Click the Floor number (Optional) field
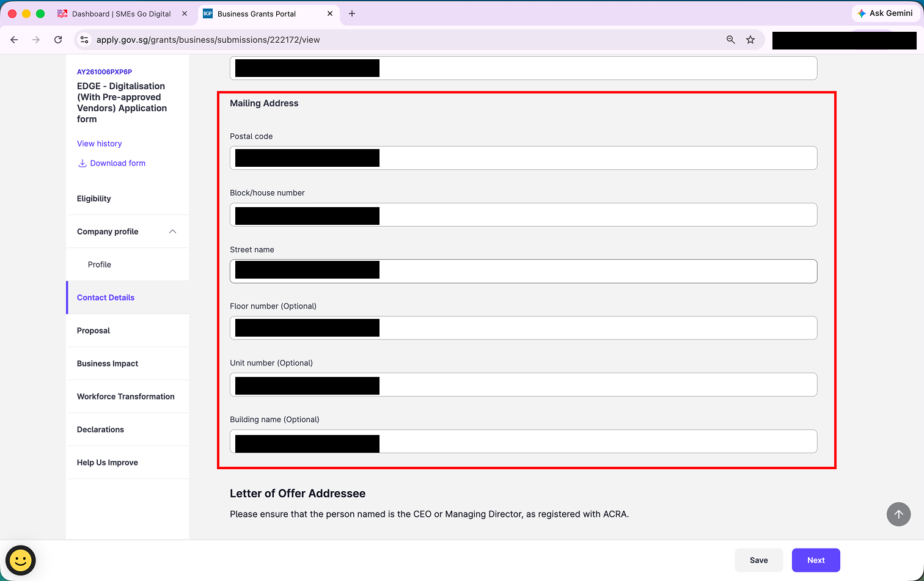The width and height of the screenshot is (924, 581). click(523, 328)
